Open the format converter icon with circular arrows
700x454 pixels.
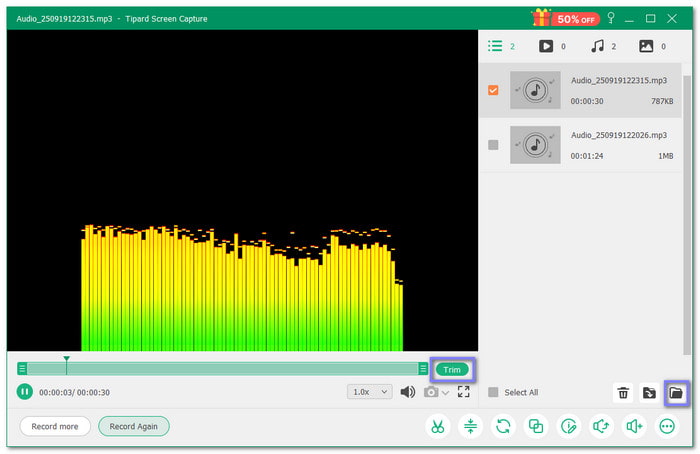point(503,426)
